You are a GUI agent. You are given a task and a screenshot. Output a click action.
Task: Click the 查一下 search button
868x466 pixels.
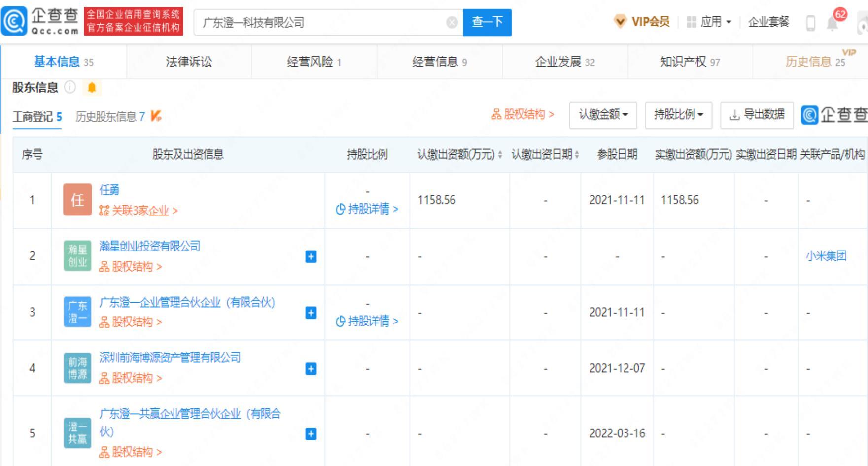coord(487,22)
